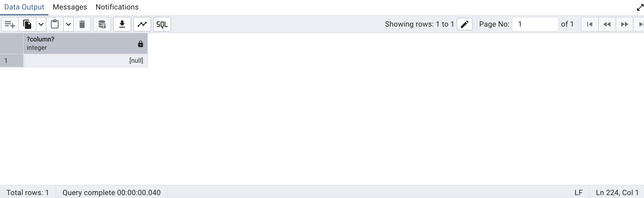Open the copy options dropdown arrow
Image resolution: width=644 pixels, height=198 pixels.
click(x=41, y=24)
